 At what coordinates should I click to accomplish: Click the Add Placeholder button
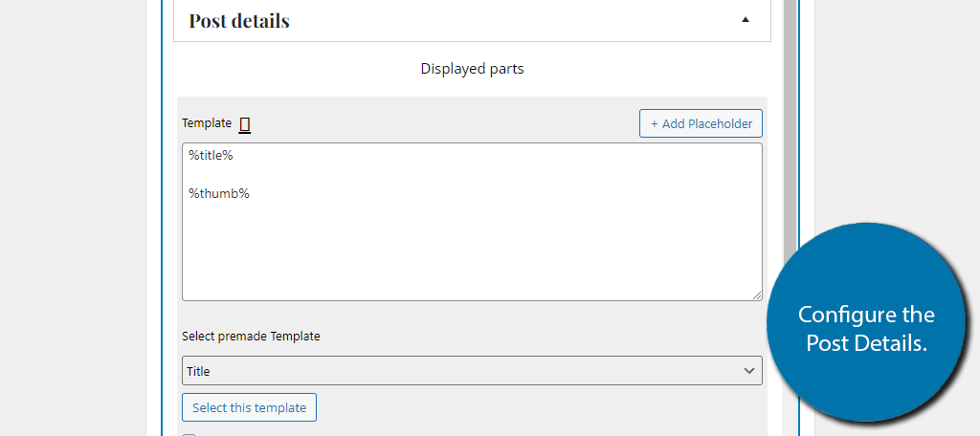pyautogui.click(x=701, y=123)
